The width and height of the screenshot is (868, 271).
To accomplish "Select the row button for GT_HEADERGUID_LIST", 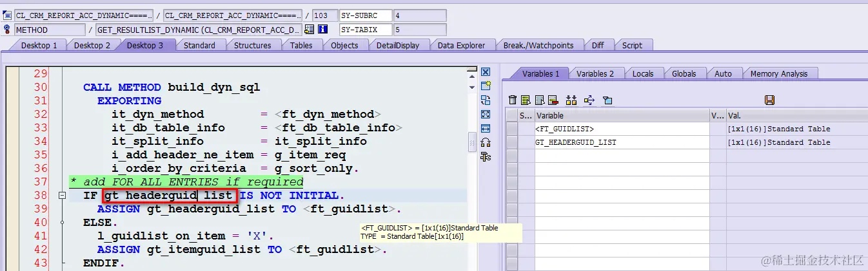I will (512, 142).
